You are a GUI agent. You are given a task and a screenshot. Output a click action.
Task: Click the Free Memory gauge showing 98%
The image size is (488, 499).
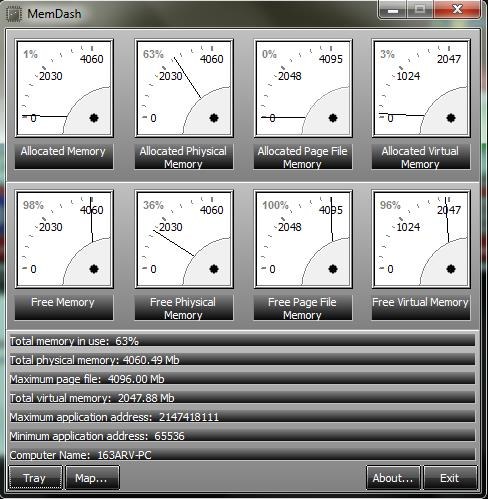[x=64, y=239]
